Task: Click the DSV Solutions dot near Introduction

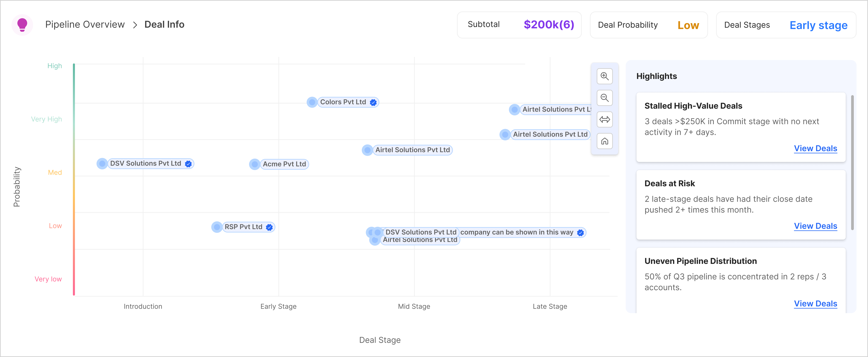Action: click(102, 164)
